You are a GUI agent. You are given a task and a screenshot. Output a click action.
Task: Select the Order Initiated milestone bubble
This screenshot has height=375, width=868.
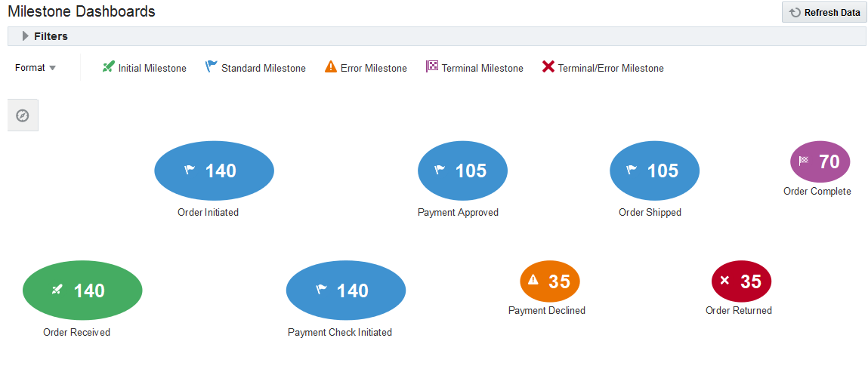[x=215, y=171]
